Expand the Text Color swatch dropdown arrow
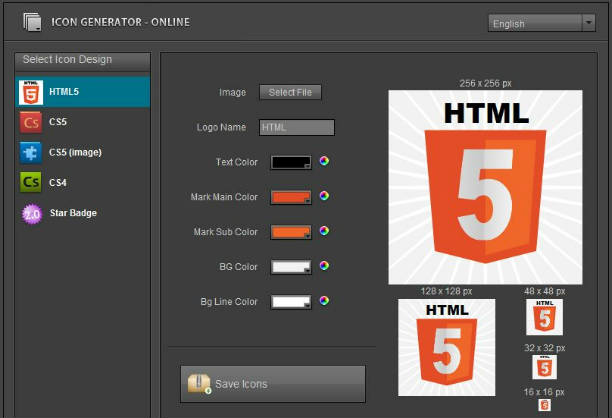612x418 pixels. [x=307, y=166]
